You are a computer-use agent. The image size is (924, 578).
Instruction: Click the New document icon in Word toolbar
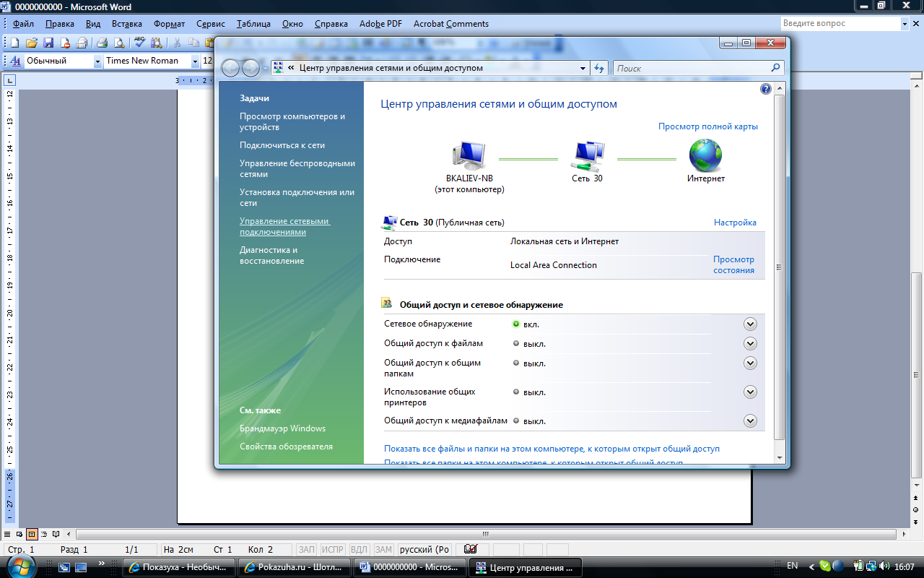coord(14,43)
